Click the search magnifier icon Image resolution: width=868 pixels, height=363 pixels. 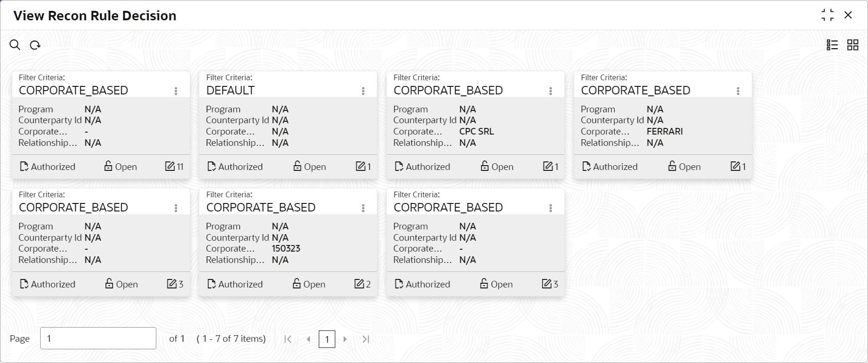coord(15,45)
